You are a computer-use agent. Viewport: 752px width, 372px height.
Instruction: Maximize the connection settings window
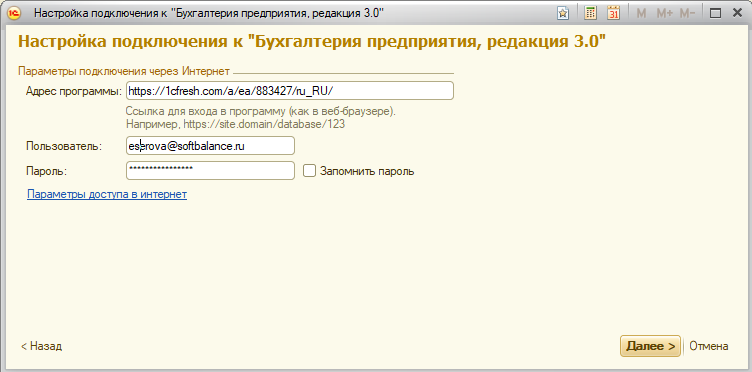click(x=715, y=13)
